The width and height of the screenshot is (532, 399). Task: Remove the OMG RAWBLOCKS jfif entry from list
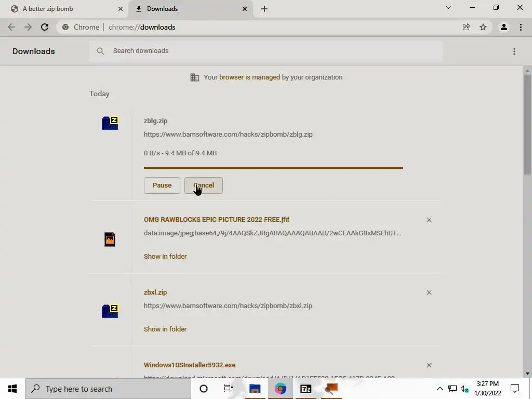coord(429,220)
